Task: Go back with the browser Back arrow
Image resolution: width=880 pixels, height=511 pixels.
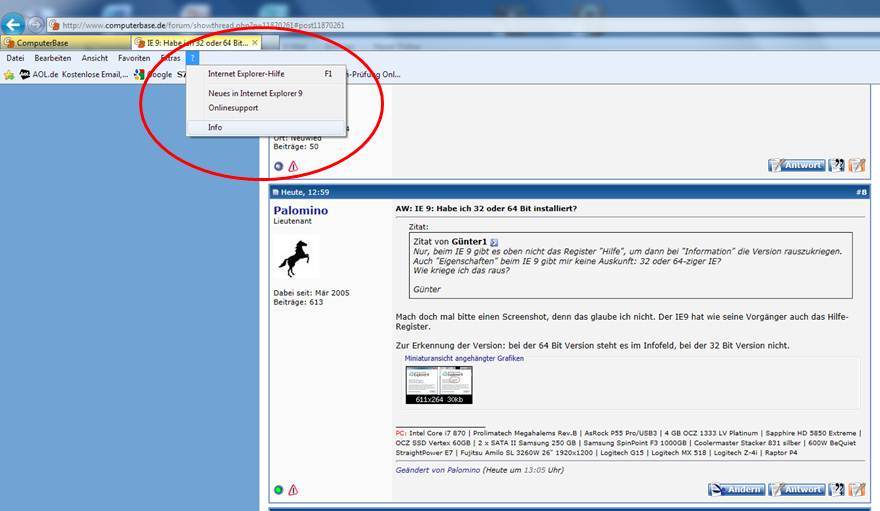Action: (13, 24)
